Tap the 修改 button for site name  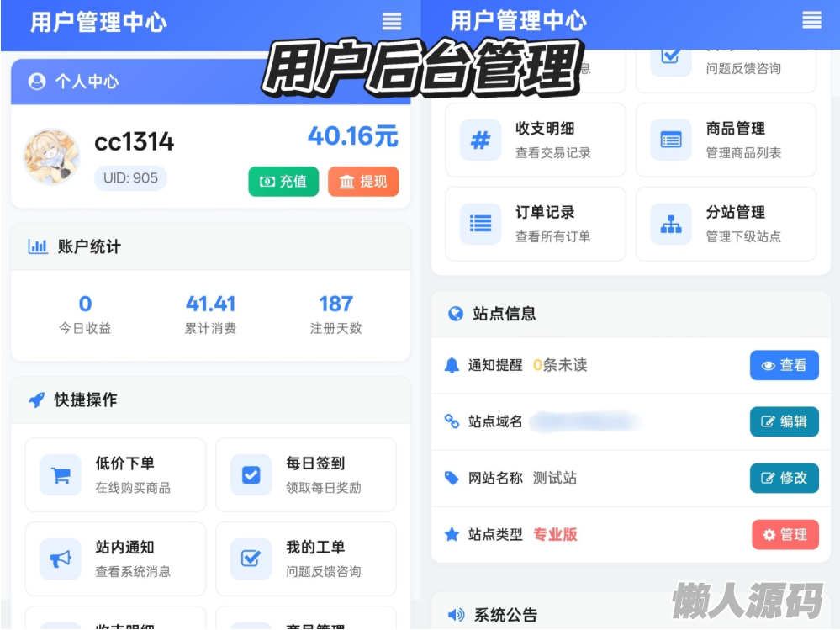(785, 478)
